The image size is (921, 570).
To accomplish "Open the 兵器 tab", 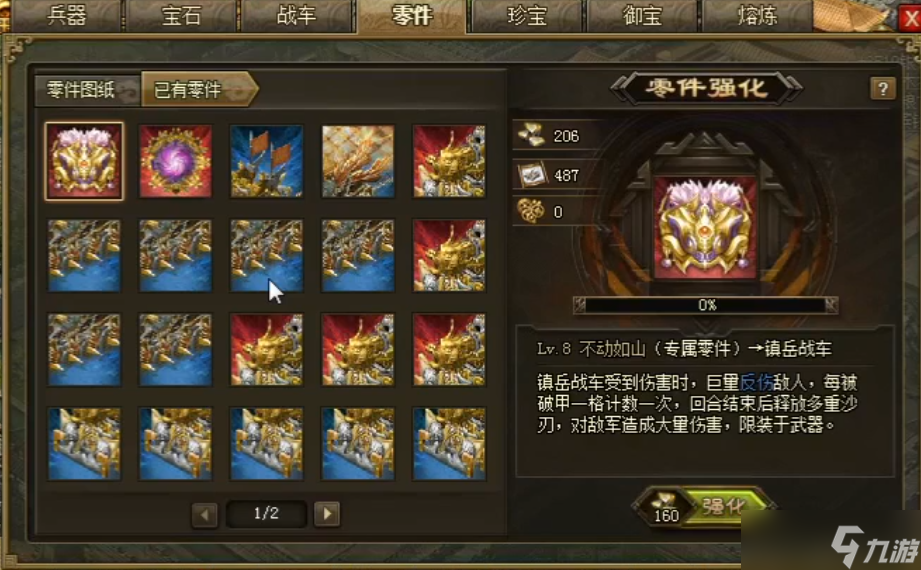I will click(66, 15).
